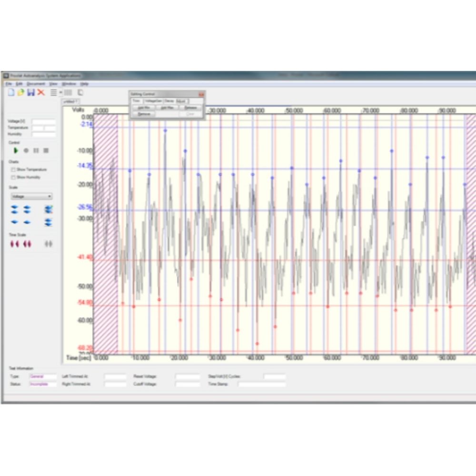Click the gray Time Scale icon

48,244
